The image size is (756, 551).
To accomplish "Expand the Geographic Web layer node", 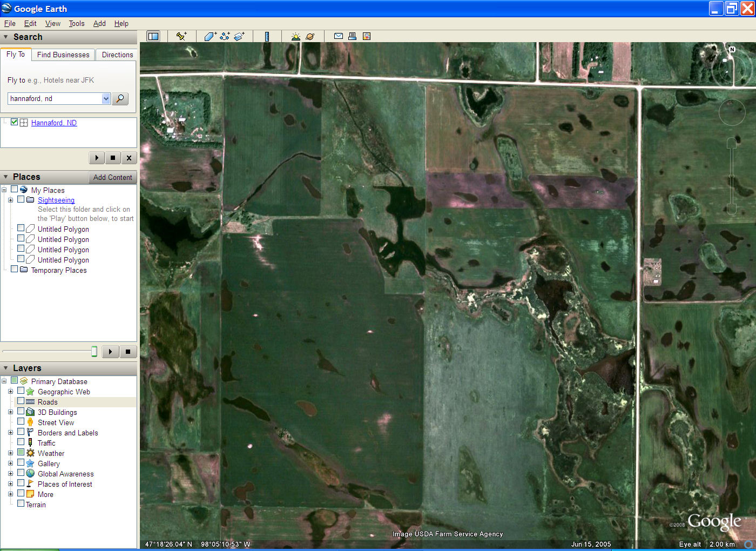I will click(11, 391).
